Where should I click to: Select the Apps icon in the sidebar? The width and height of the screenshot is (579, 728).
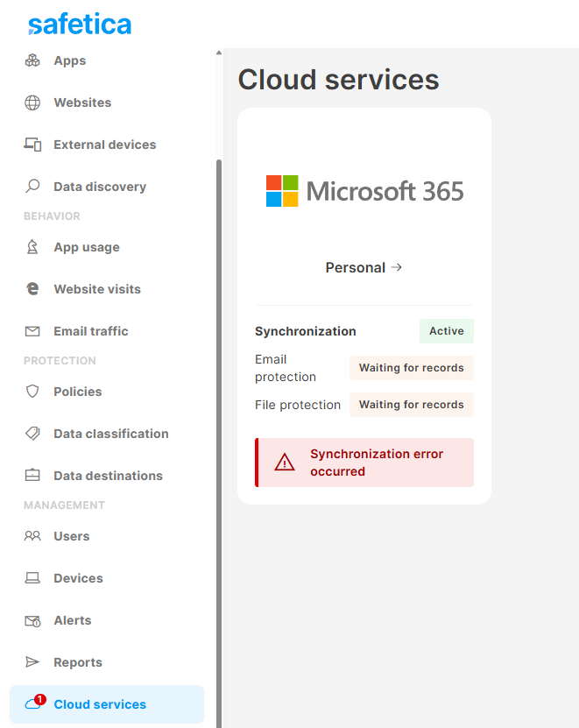tap(32, 60)
